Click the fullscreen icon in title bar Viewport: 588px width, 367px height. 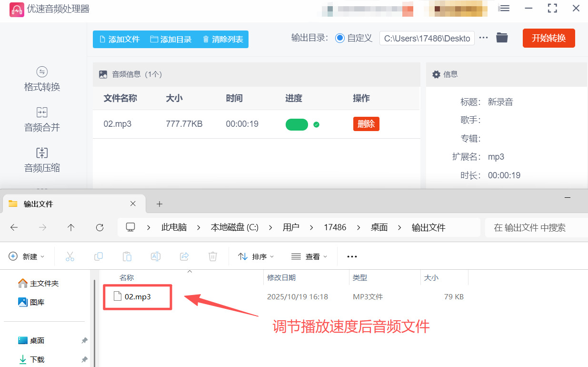point(552,8)
